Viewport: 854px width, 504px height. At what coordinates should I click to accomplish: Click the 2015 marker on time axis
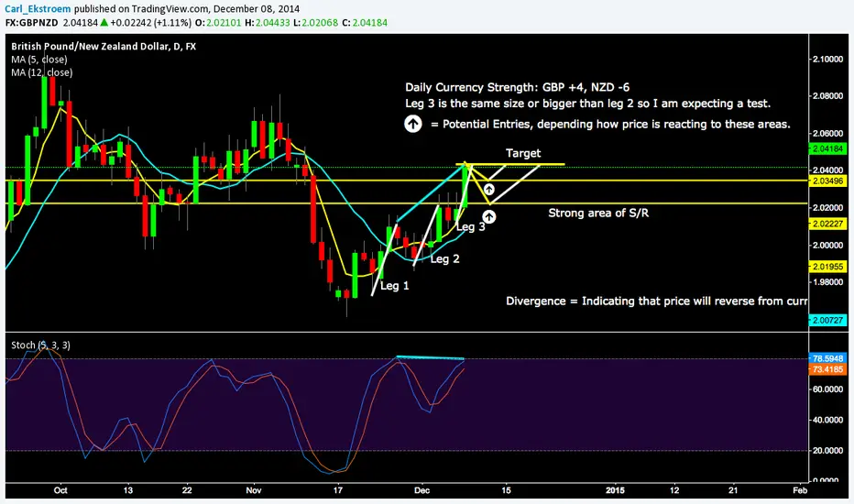(x=616, y=490)
